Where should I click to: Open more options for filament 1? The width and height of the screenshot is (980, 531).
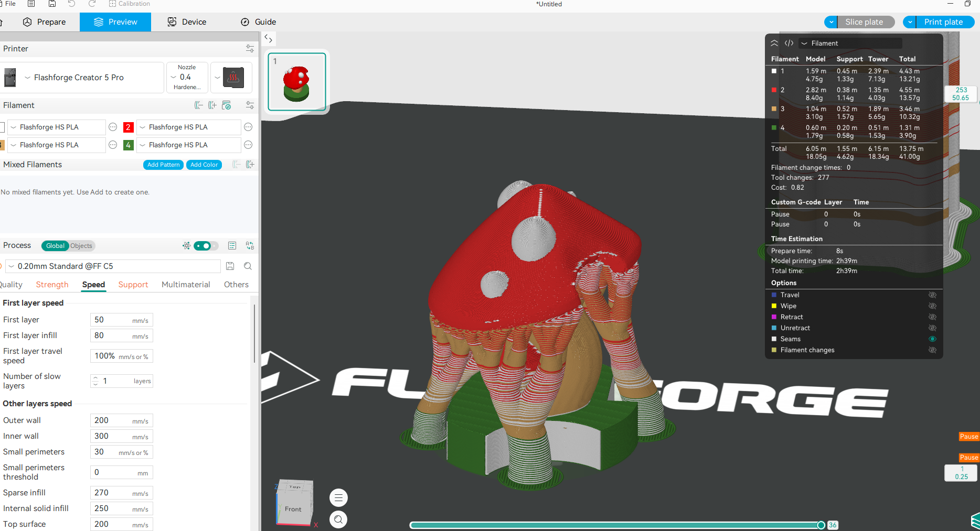[113, 127]
